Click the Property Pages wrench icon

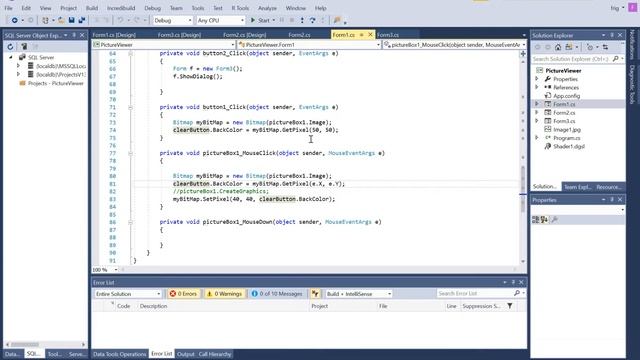tap(554, 220)
